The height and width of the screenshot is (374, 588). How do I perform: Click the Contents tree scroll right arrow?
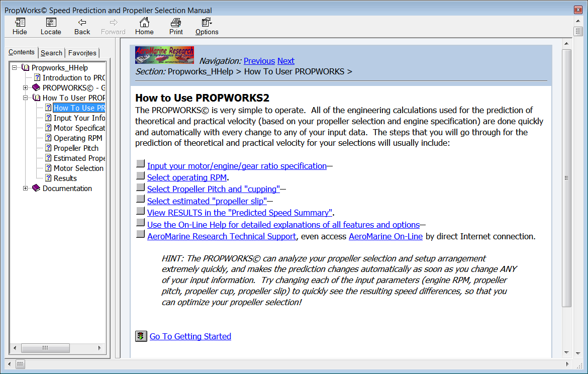pyautogui.click(x=100, y=348)
